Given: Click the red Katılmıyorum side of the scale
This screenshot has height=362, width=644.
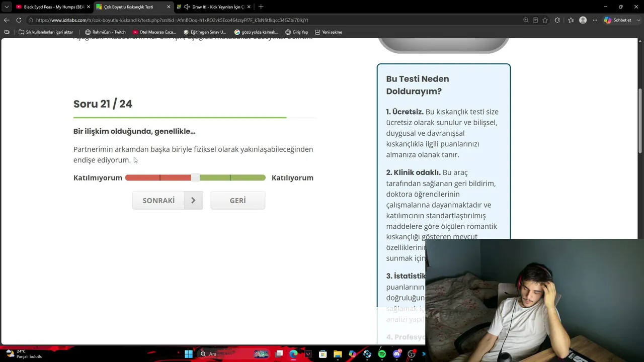Looking at the screenshot, I should (x=157, y=177).
